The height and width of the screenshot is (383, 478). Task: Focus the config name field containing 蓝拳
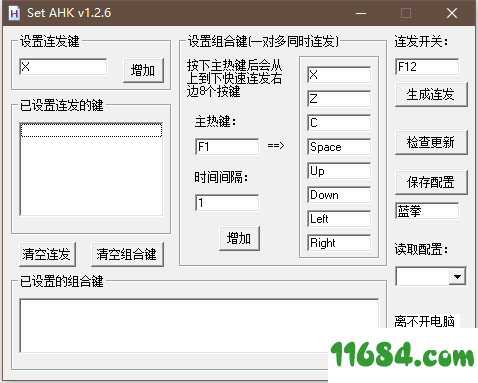pos(427,211)
